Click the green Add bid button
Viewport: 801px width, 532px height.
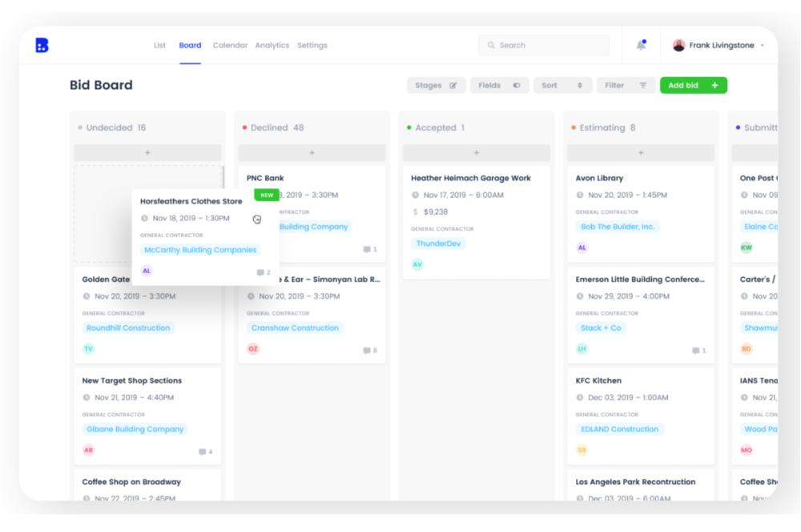(693, 86)
